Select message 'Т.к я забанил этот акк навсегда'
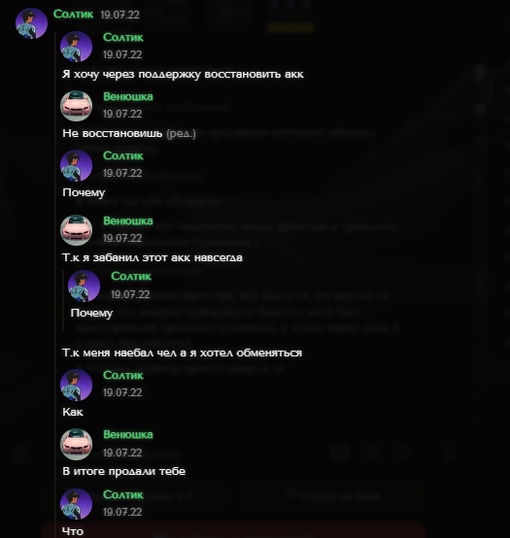Image resolution: width=510 pixels, height=538 pixels. (x=152, y=258)
